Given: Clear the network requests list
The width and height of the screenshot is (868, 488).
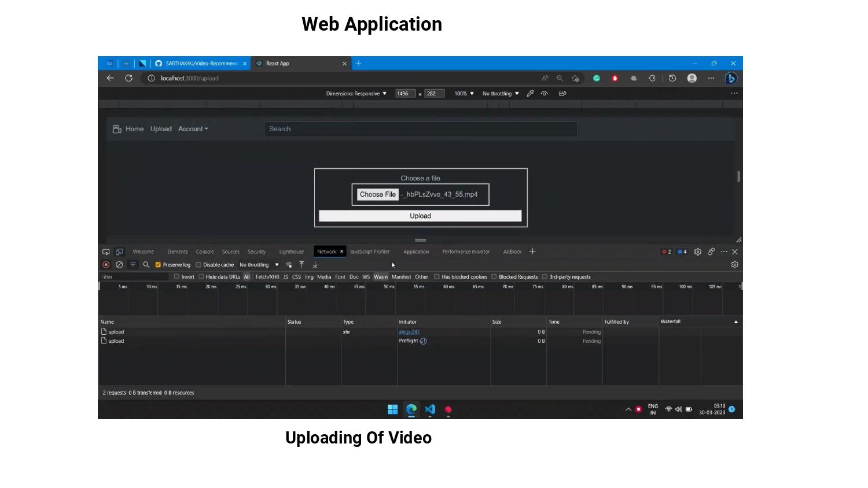Looking at the screenshot, I should point(119,264).
